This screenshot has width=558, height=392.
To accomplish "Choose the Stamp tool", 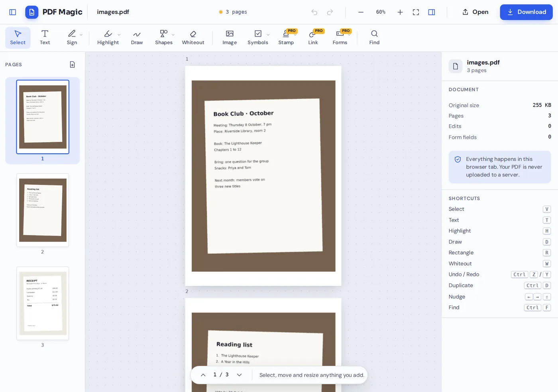I will click(286, 37).
